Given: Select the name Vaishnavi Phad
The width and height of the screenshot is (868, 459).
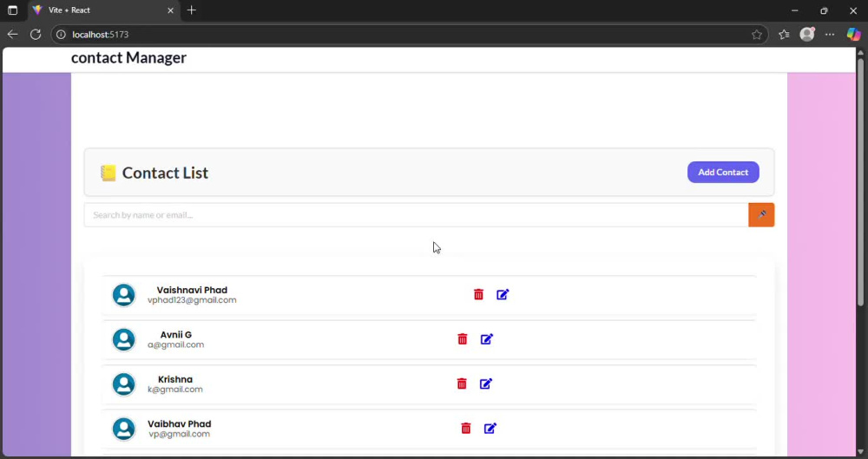Looking at the screenshot, I should point(192,290).
